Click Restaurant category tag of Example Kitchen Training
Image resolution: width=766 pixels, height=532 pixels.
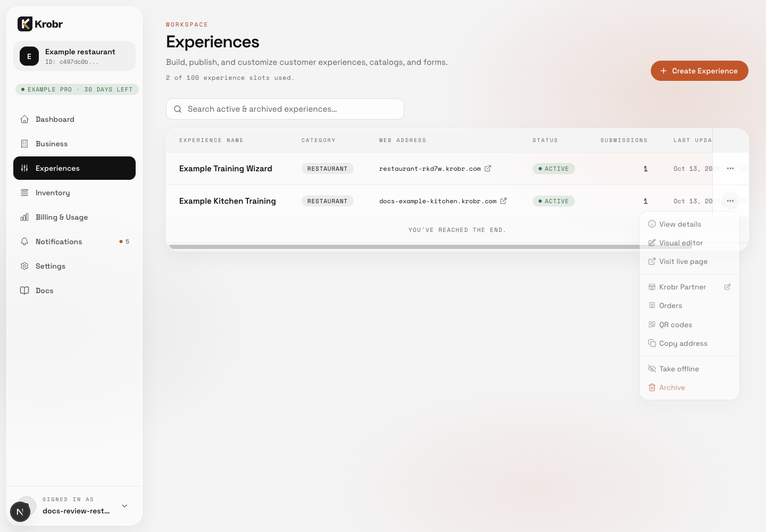click(327, 201)
